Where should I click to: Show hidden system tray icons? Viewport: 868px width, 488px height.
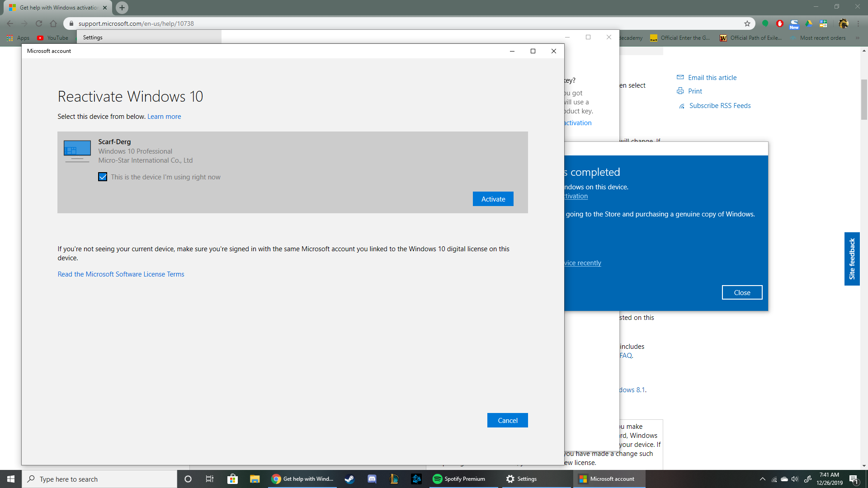coord(763,479)
